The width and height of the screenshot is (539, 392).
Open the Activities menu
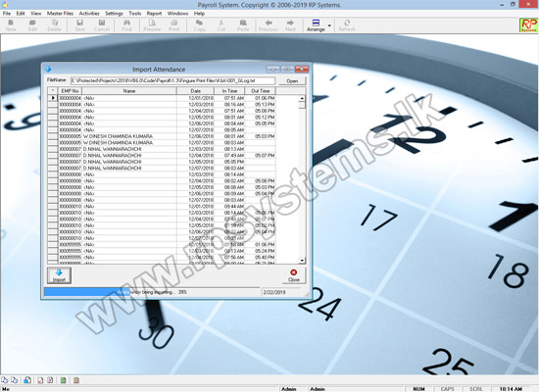(89, 14)
